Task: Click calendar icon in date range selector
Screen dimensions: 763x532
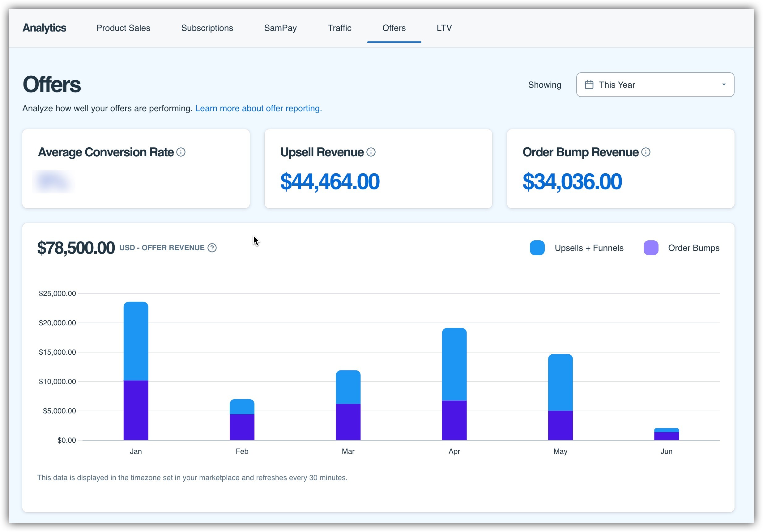Action: point(589,85)
